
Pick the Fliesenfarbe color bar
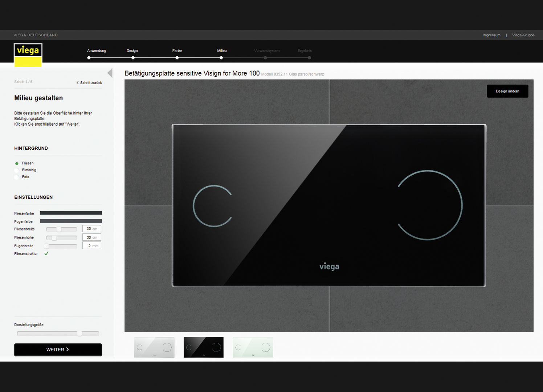coord(71,213)
